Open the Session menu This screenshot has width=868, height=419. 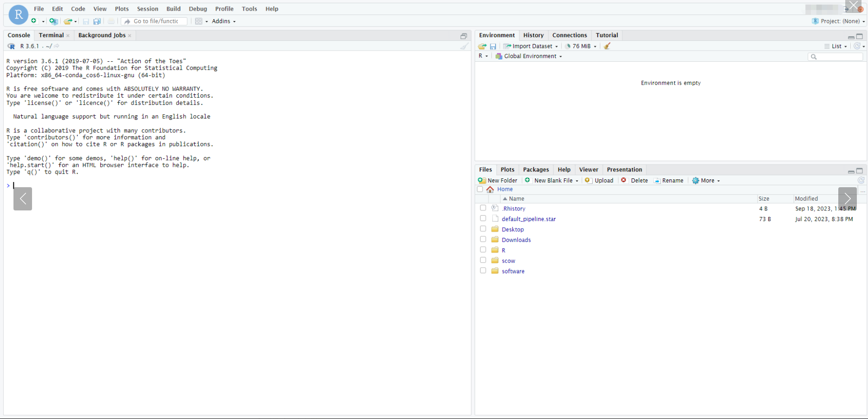pos(148,9)
